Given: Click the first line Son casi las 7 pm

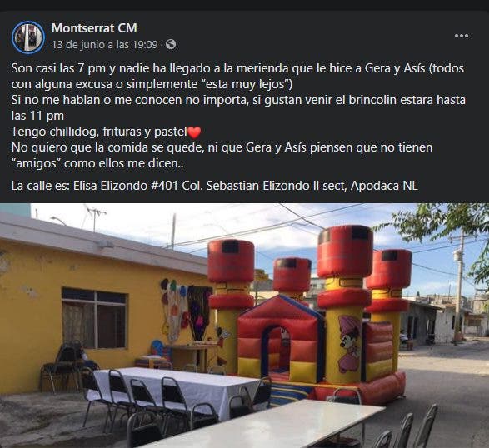Looking at the screenshot, I should coord(237,68).
